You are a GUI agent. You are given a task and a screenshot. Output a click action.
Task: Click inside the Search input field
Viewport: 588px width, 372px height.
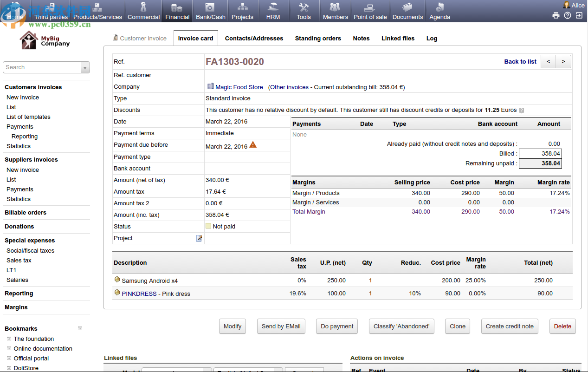point(42,67)
